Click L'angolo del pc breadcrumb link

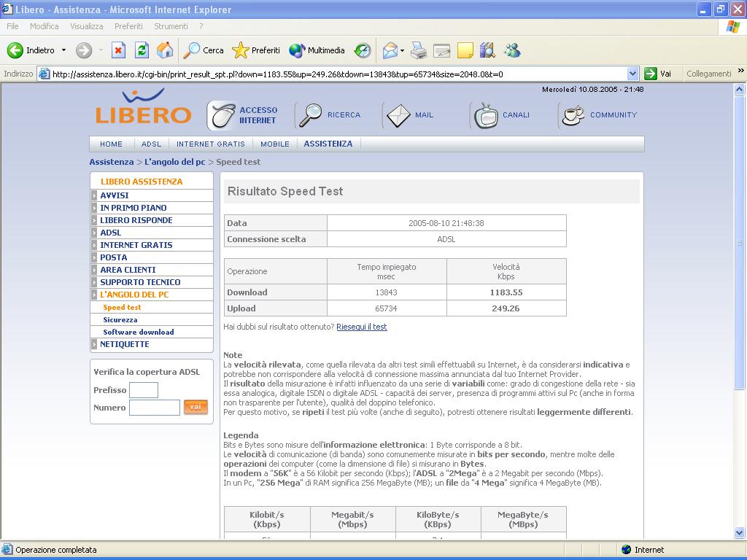coord(175,162)
